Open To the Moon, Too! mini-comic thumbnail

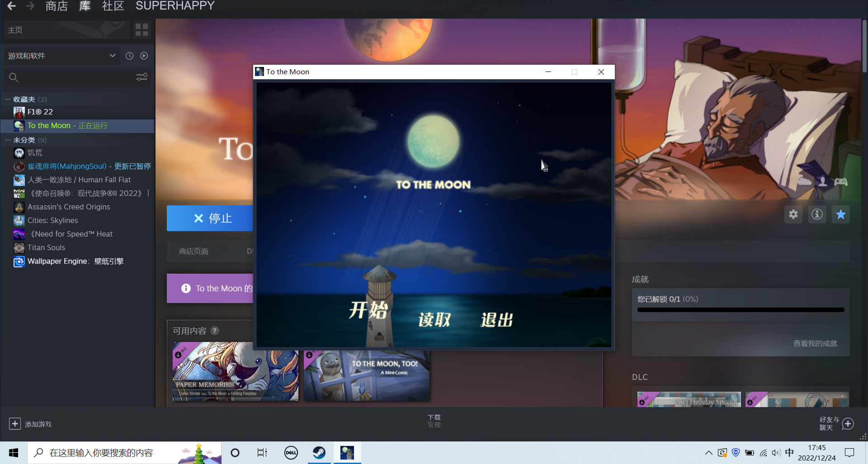click(367, 375)
